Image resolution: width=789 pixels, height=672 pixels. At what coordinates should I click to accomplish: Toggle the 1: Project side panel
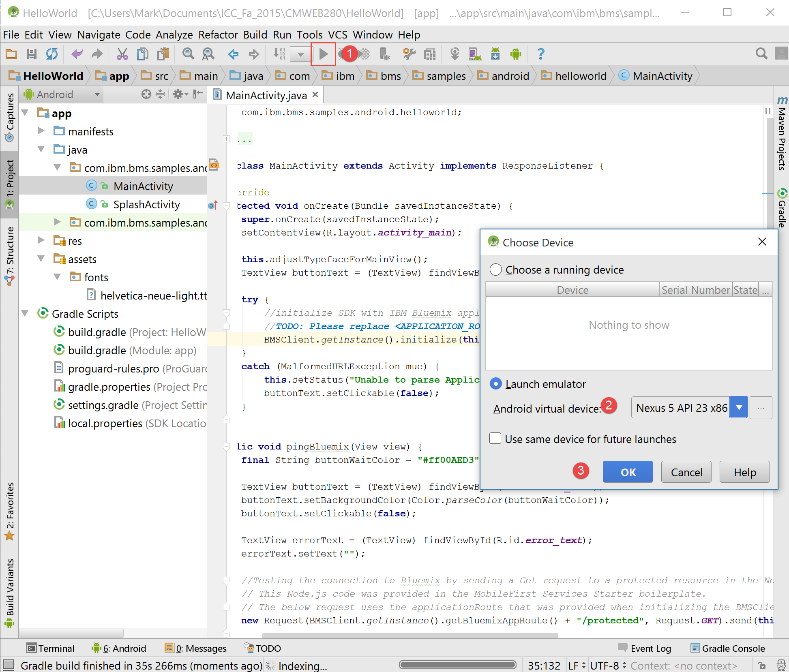(x=10, y=184)
